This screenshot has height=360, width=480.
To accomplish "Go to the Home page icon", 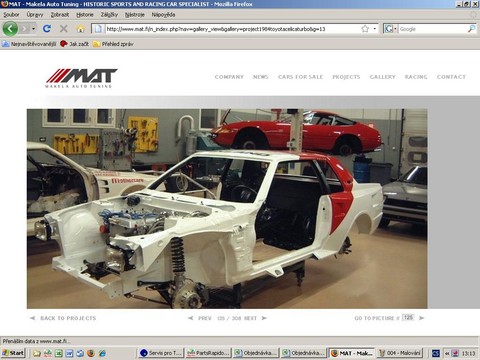I will 80,29.
